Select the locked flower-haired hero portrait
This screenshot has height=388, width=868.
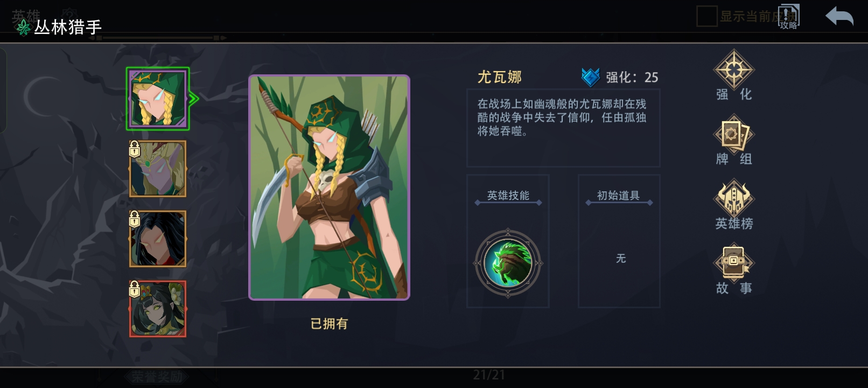158,309
